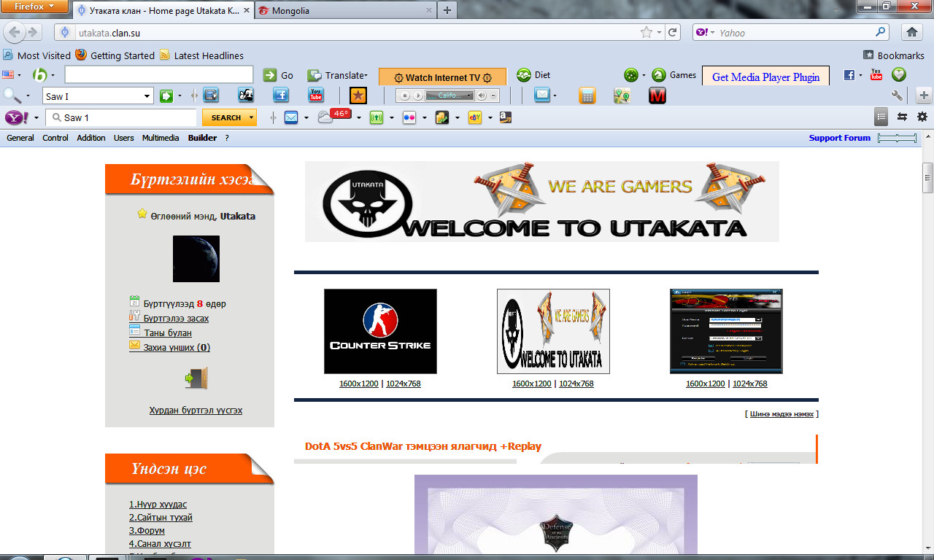This screenshot has height=560, width=934.
Task: Click the eBay toolbar icon
Action: (x=474, y=117)
